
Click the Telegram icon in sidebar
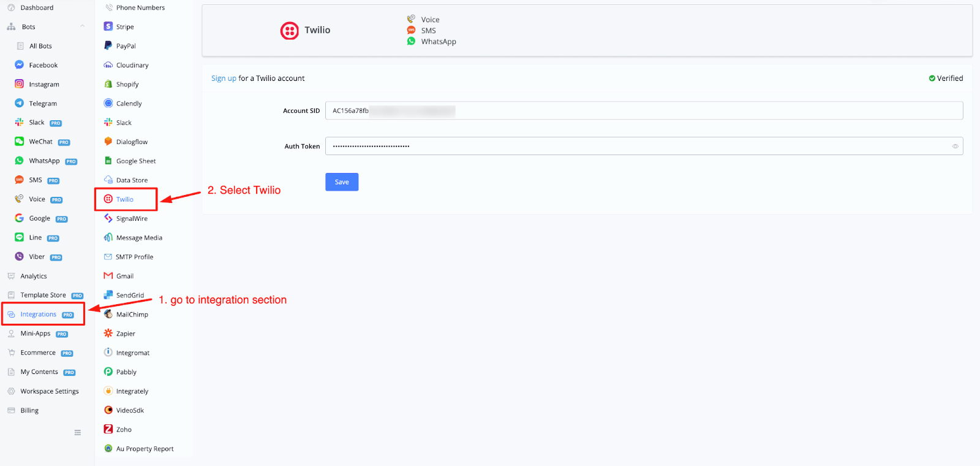pyautogui.click(x=19, y=103)
